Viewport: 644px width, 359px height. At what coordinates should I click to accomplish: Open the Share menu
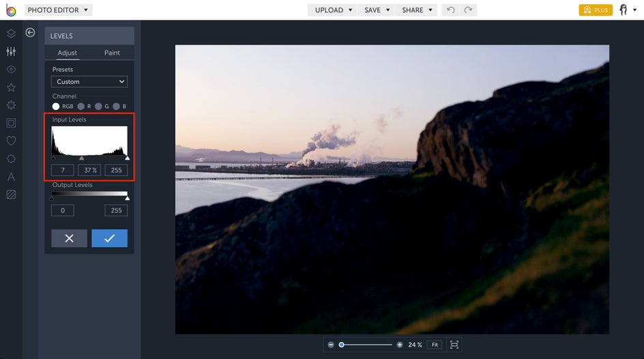[416, 10]
